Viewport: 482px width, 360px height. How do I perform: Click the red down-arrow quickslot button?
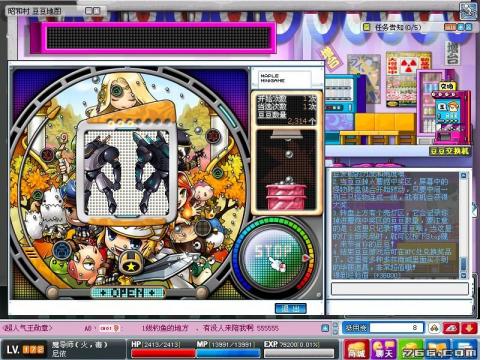tap(469, 328)
